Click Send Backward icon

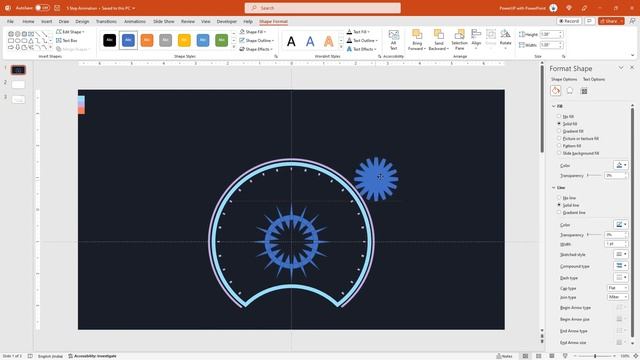click(x=438, y=40)
